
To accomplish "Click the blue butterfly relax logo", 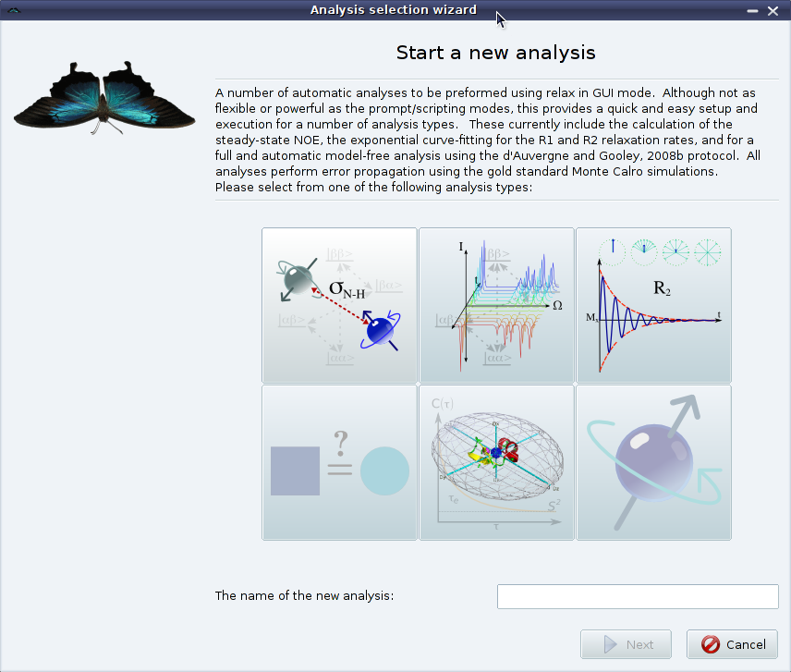I will coord(104,97).
